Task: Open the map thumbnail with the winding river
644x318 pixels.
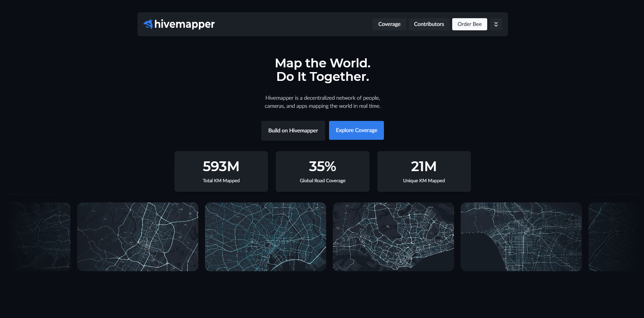Action: (138, 237)
